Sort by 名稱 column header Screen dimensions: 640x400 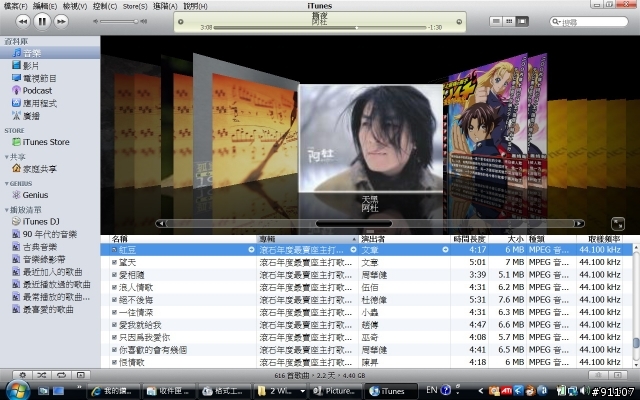[x=183, y=239]
